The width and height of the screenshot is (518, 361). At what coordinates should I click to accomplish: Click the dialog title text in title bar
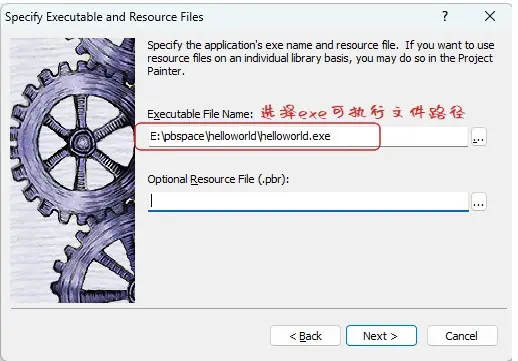[x=104, y=17]
